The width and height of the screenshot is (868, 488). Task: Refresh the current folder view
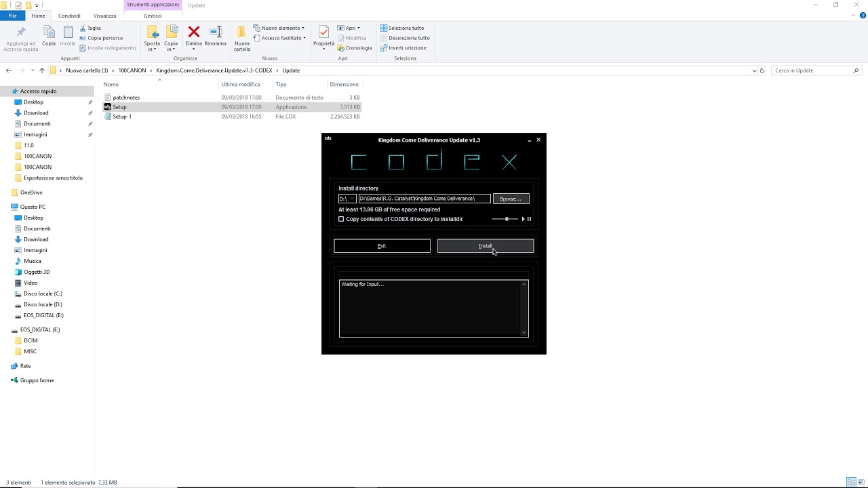(x=762, y=70)
